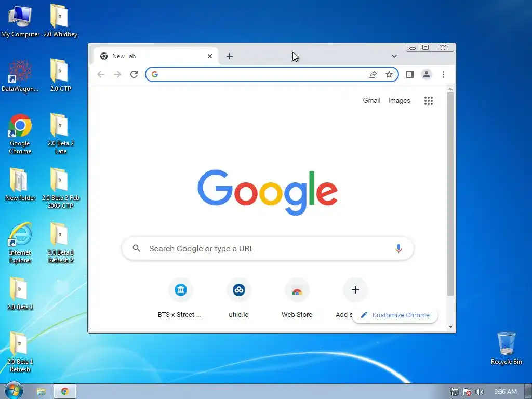Select My Computer desktop icon
The height and width of the screenshot is (399, 532).
[20, 21]
